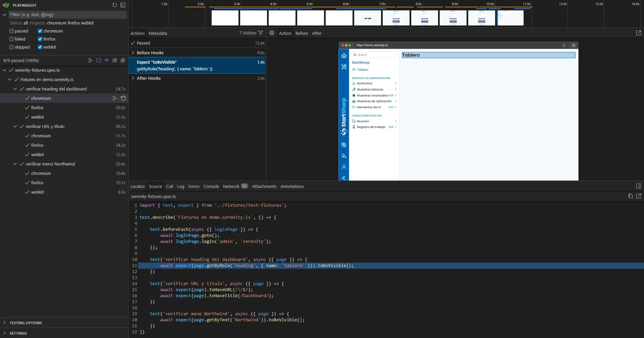644x338 pixels.
Task: Open the Tablero link in the demo app
Action: pyautogui.click(x=362, y=70)
